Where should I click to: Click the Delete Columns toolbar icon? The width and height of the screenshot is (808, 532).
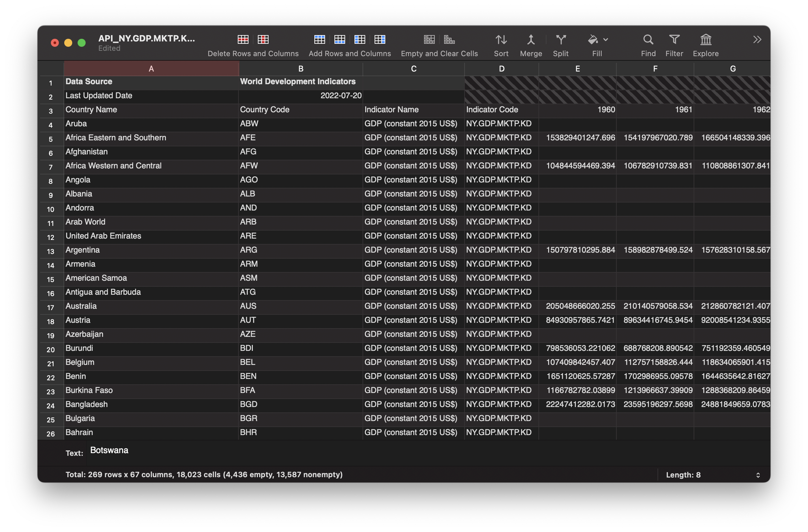pos(263,40)
